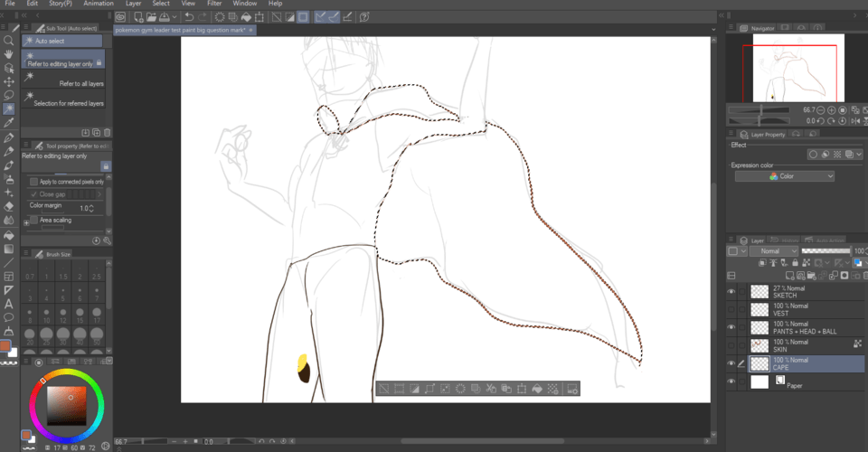The image size is (868, 452).
Task: Select the Text tool
Action: tap(9, 304)
